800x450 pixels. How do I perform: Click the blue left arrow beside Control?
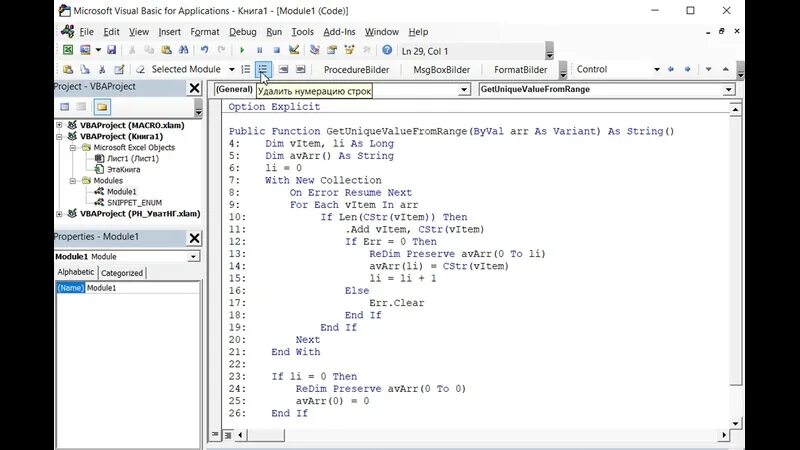tap(670, 69)
